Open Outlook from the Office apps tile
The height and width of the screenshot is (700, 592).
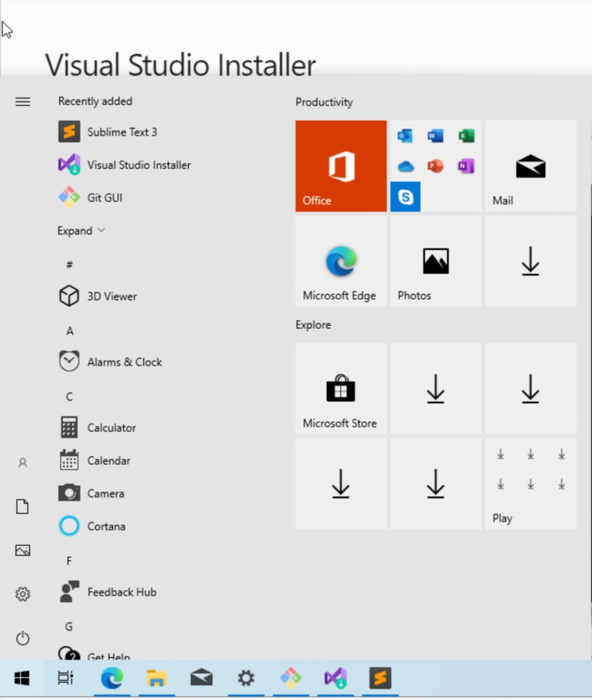point(405,135)
